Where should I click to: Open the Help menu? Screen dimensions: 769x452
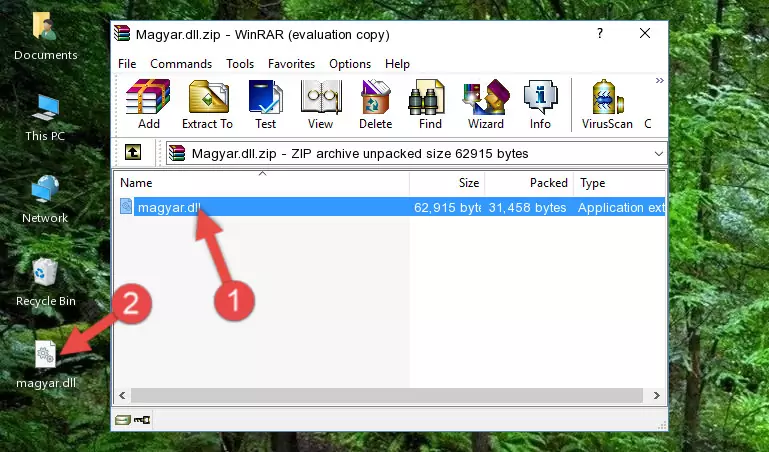[397, 64]
